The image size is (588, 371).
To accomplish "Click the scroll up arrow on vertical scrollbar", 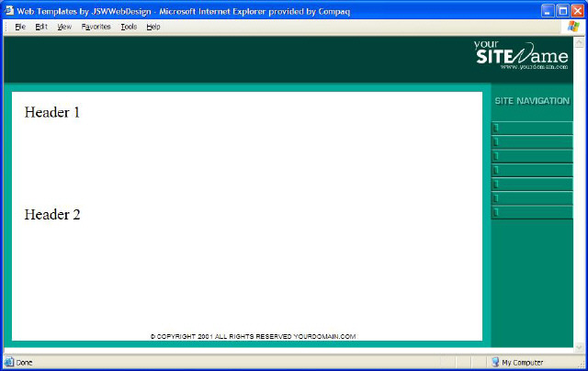I will (578, 41).
